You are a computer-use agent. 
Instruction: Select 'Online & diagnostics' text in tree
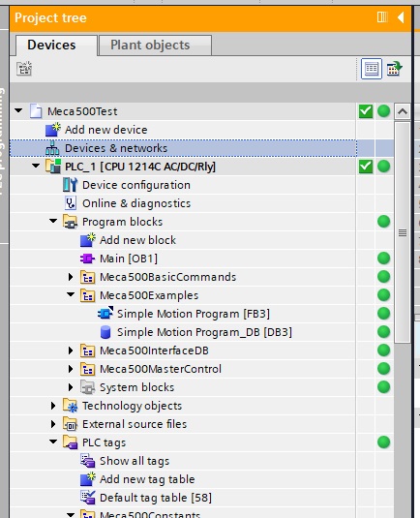click(136, 203)
